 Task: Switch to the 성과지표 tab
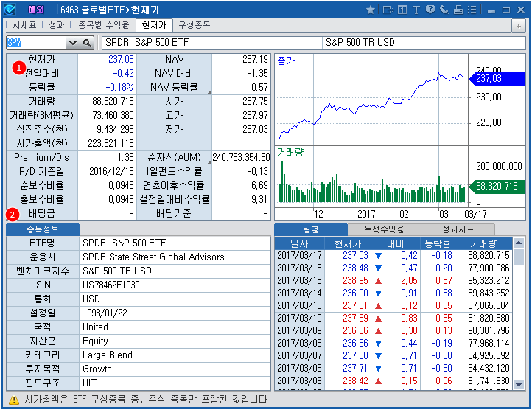pos(458,229)
